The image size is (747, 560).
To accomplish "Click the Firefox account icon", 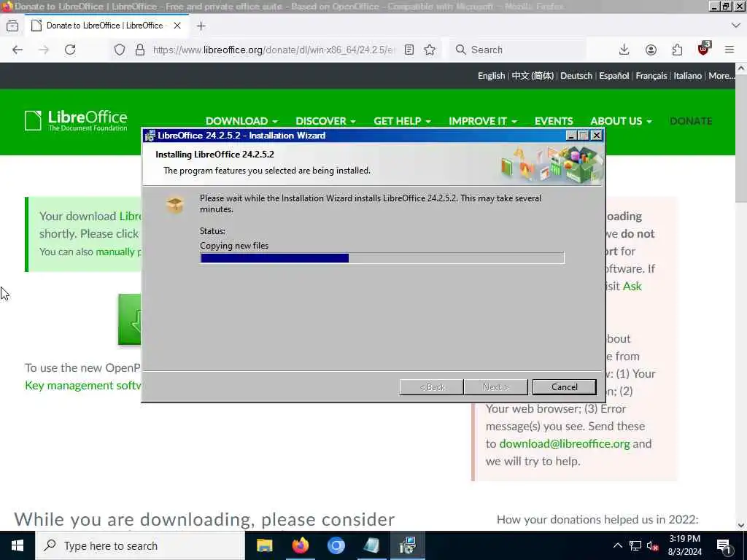I will [651, 50].
